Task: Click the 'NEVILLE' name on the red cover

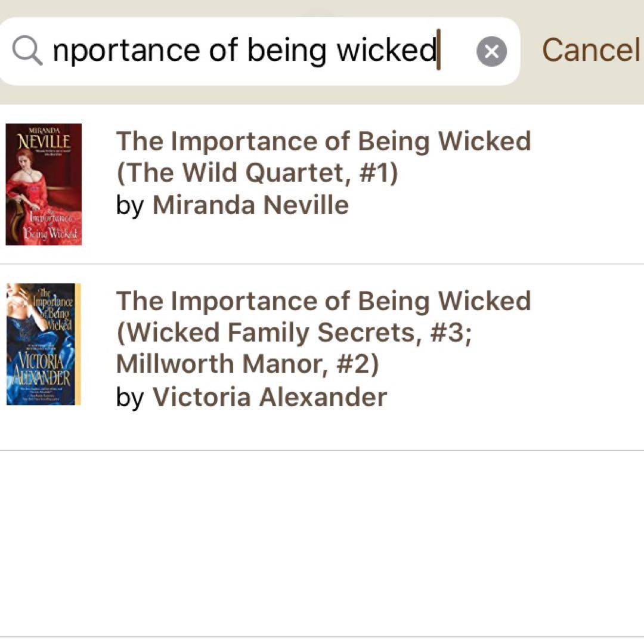Action: [x=44, y=142]
